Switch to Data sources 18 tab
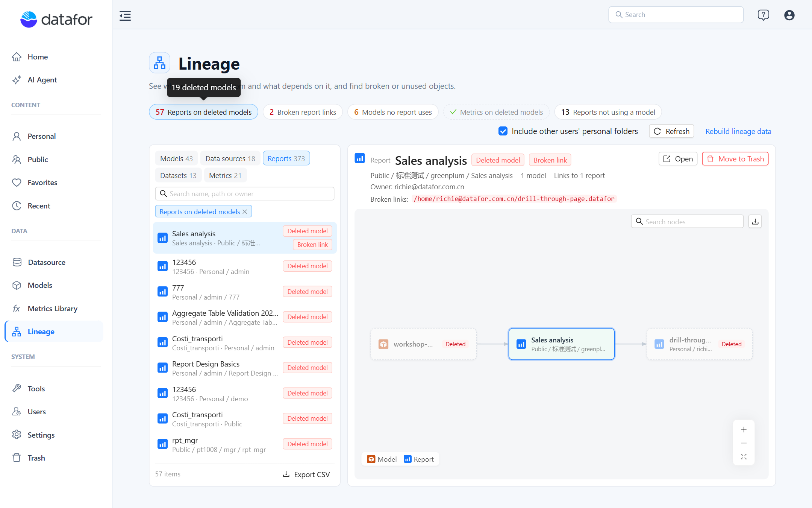 click(x=230, y=158)
